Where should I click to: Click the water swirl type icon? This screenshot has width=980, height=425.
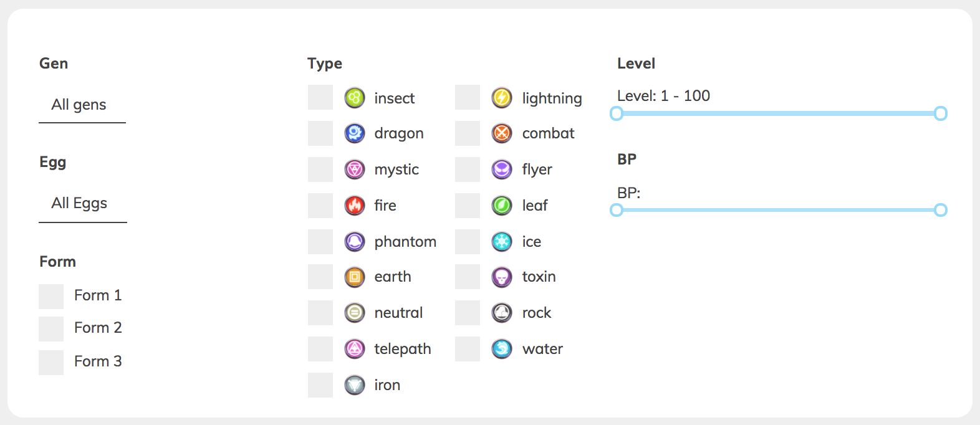coord(502,349)
